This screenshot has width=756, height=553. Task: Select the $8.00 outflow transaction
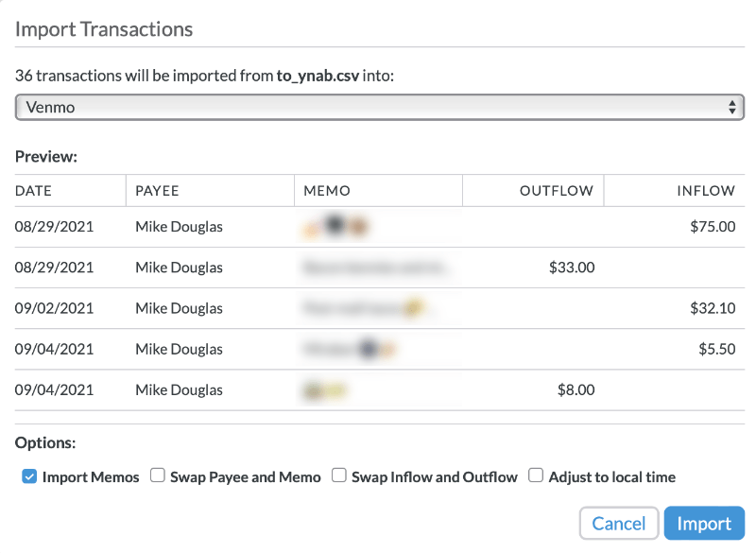click(x=380, y=390)
